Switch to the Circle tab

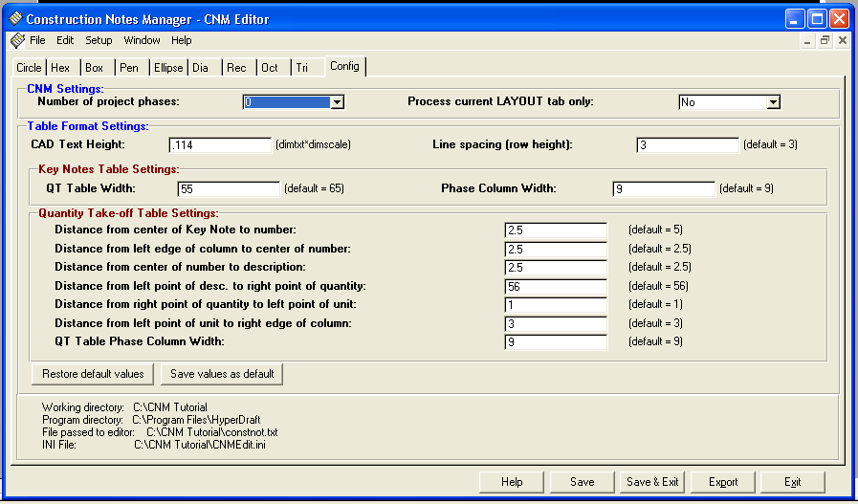(x=29, y=68)
